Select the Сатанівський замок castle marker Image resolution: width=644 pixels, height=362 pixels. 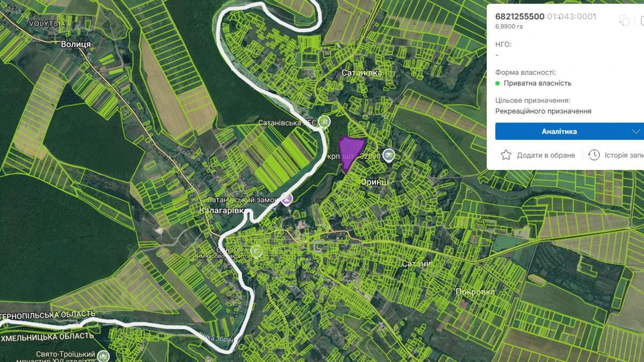tap(287, 199)
